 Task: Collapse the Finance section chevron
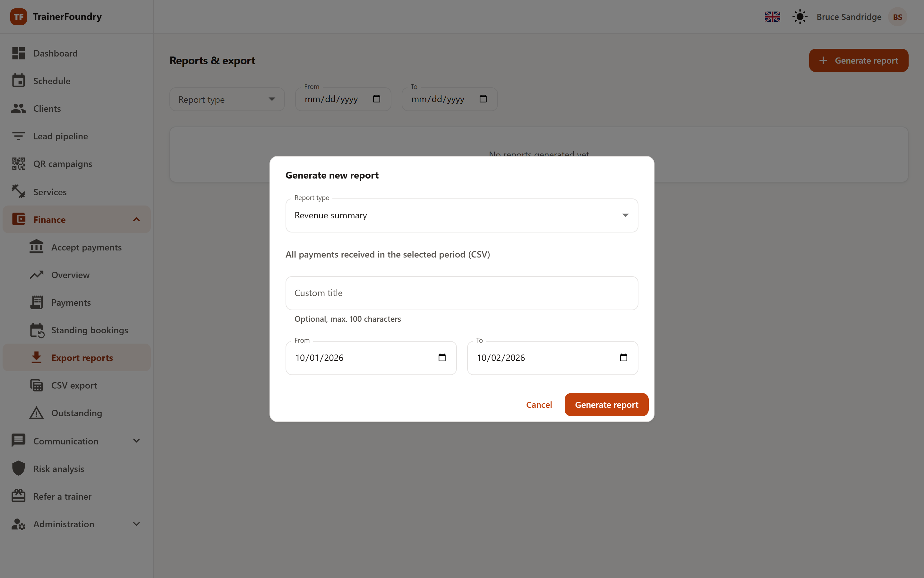point(136,219)
